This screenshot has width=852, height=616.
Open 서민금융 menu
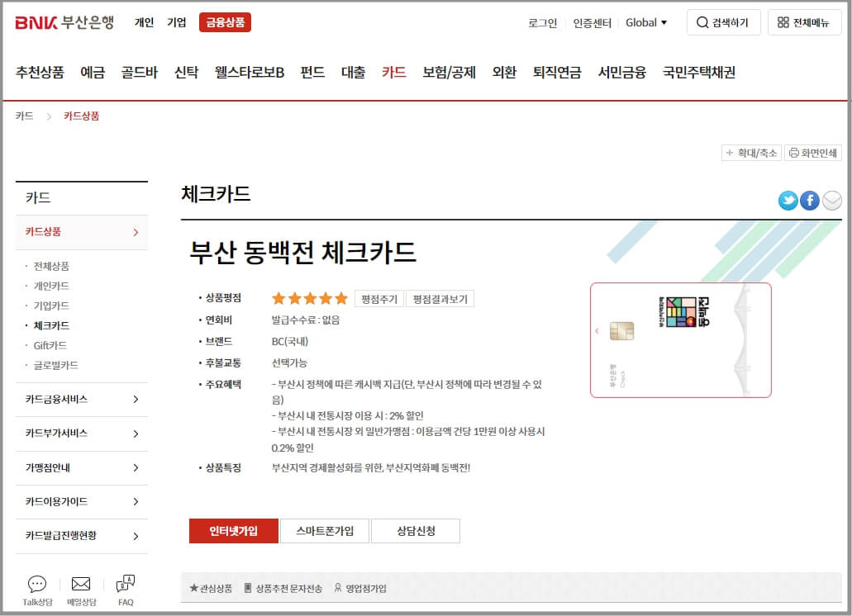[x=622, y=72]
